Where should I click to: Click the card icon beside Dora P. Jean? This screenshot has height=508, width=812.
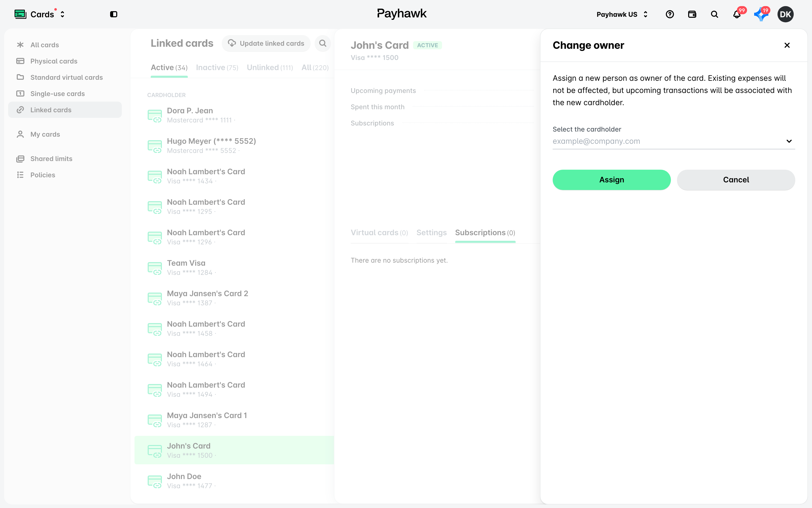(x=155, y=116)
